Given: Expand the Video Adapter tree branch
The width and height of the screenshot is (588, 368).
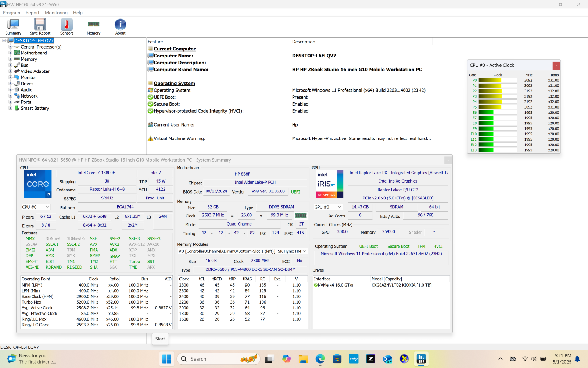Looking at the screenshot, I should point(10,71).
